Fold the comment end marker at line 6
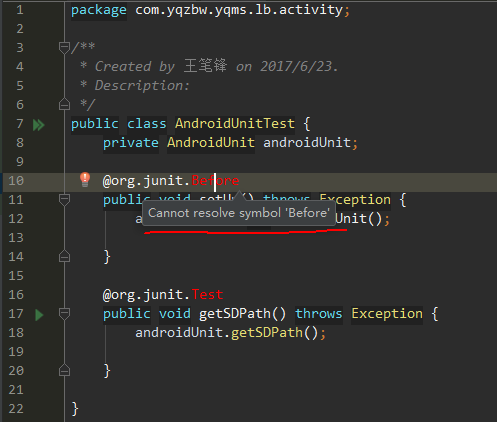The width and height of the screenshot is (497, 422). click(64, 104)
